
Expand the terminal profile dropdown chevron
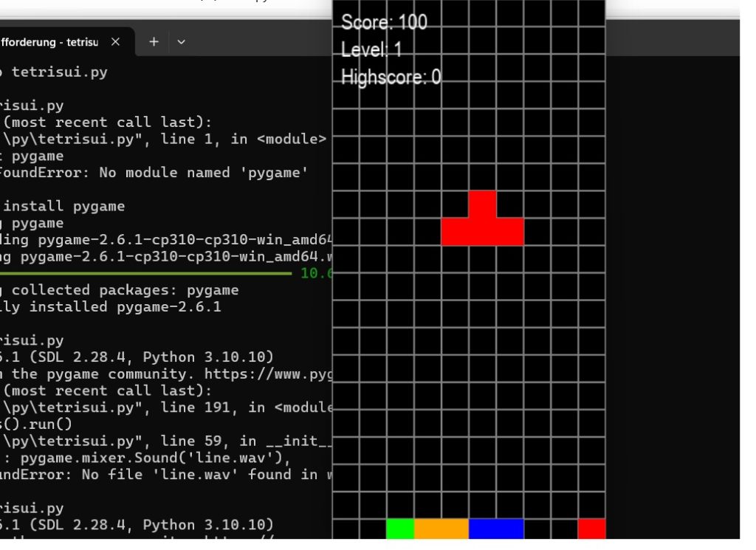(182, 42)
